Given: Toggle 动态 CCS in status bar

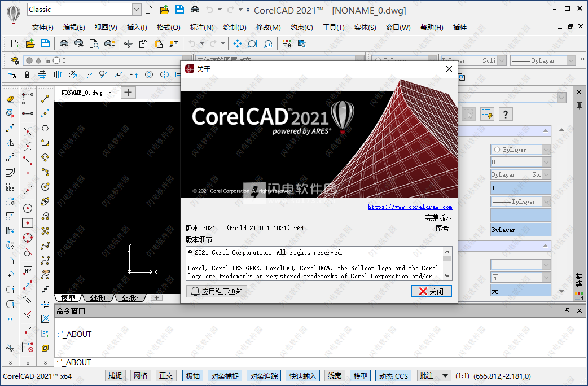Looking at the screenshot, I should coord(393,375).
